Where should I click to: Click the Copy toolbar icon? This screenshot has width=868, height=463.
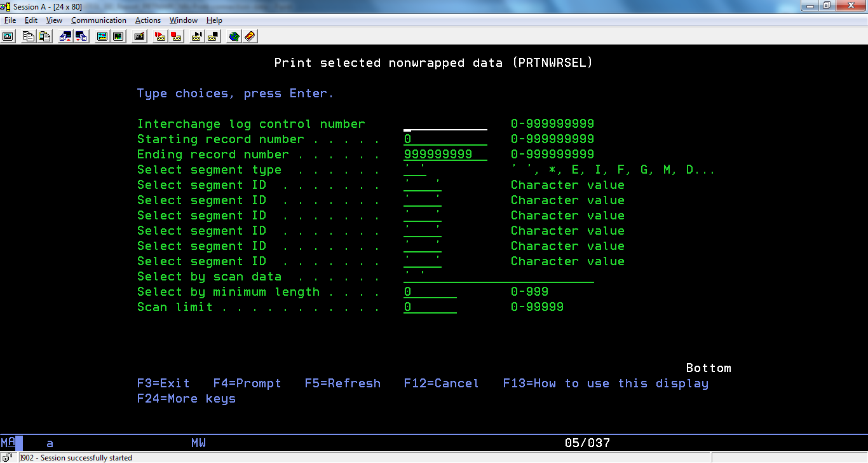(x=29, y=36)
